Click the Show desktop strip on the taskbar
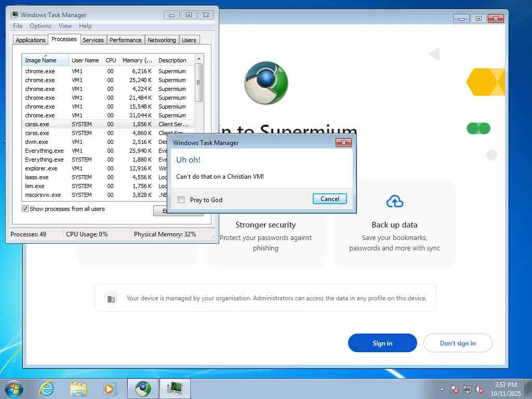The image size is (532, 399). 528,389
